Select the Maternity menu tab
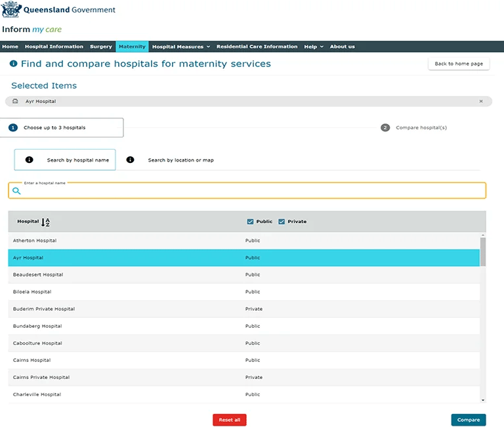 [x=132, y=47]
